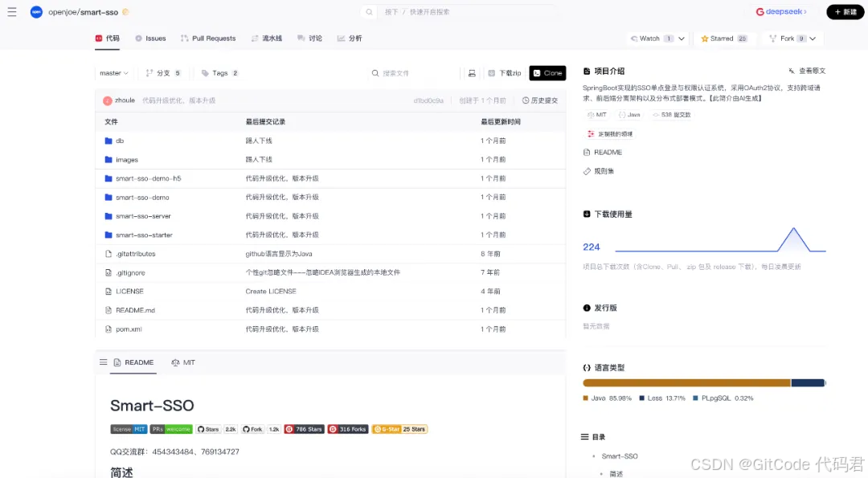Open the smart-sso-server folder
This screenshot has width=868, height=478.
[143, 216]
